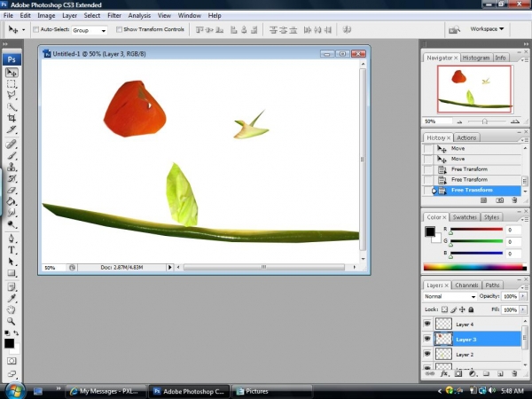Image resolution: width=532 pixels, height=399 pixels.
Task: Select the Path Selection tool
Action: coord(12,262)
